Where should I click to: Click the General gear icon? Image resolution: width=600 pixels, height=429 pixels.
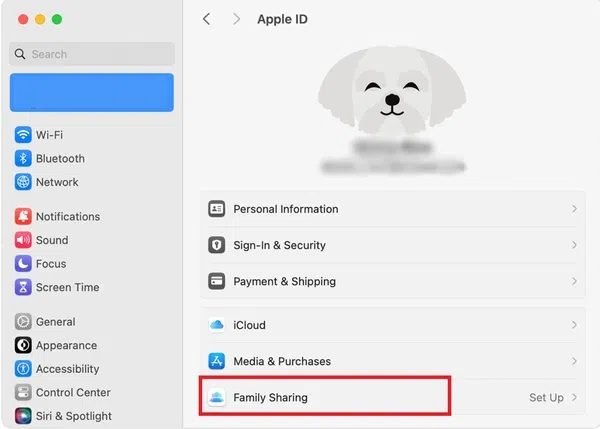coord(23,322)
